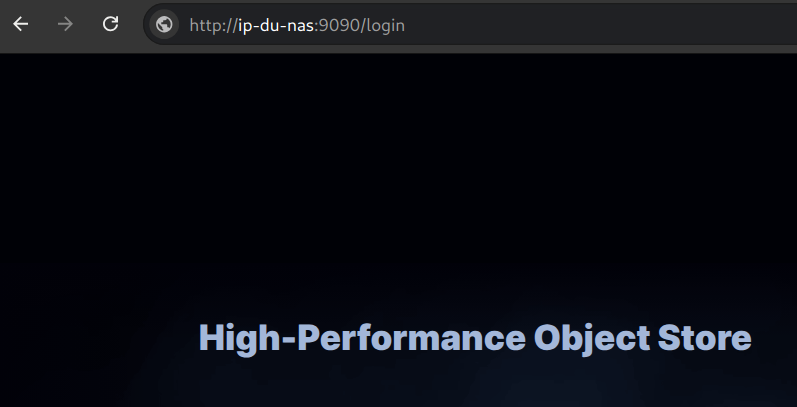This screenshot has width=797, height=407.
Task: Click the ":9090" port number in the URL
Action: point(338,25)
